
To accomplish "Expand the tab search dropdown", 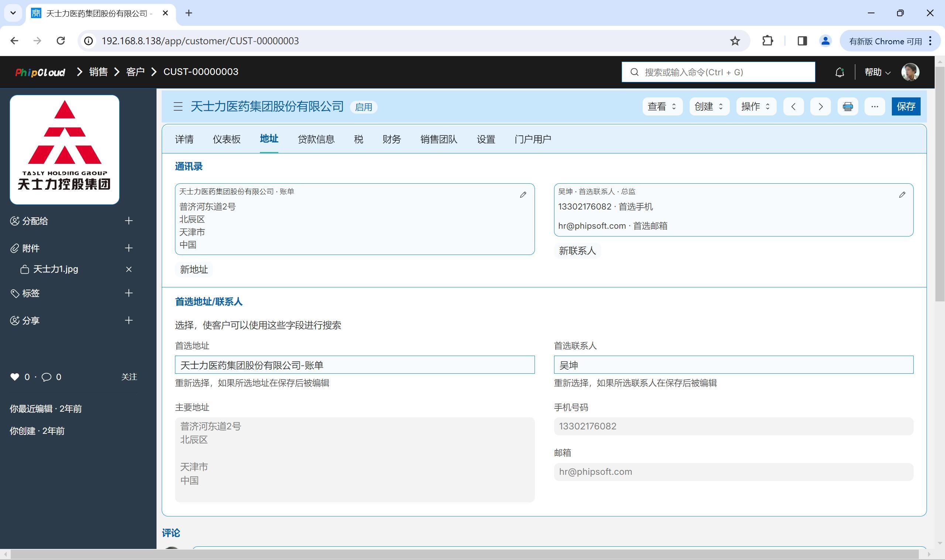I will 13,13.
